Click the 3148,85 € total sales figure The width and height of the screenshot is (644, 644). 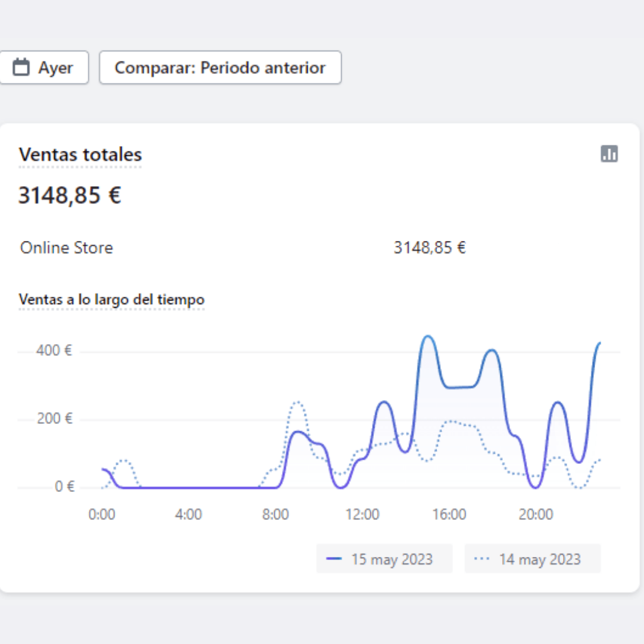70,195
